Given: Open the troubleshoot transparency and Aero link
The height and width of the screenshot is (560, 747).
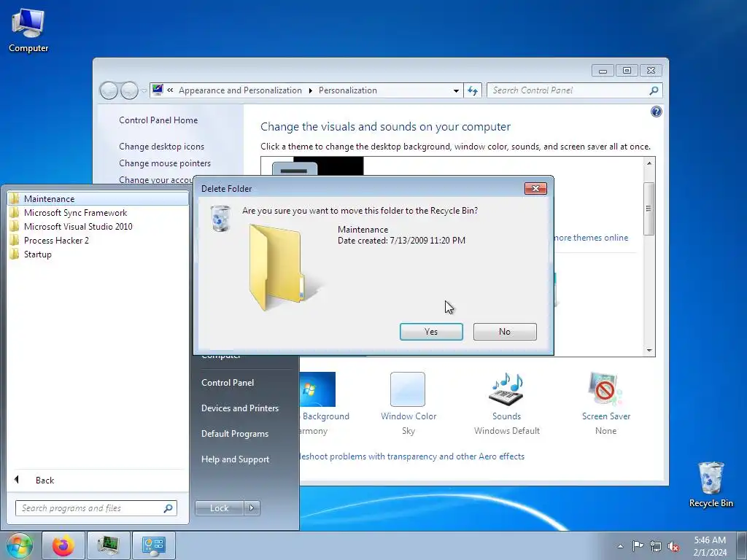Looking at the screenshot, I should pos(412,456).
